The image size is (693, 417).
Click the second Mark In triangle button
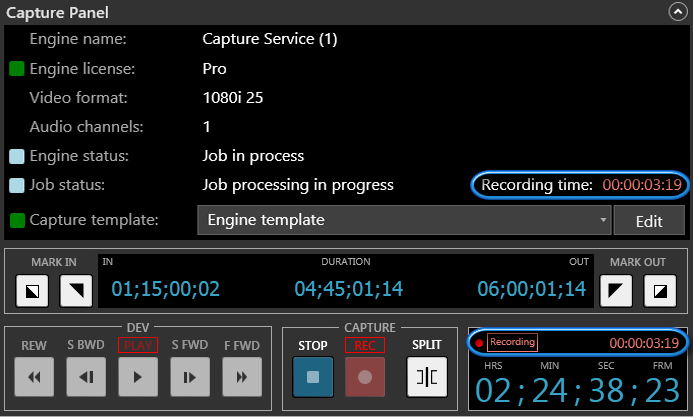pos(76,291)
